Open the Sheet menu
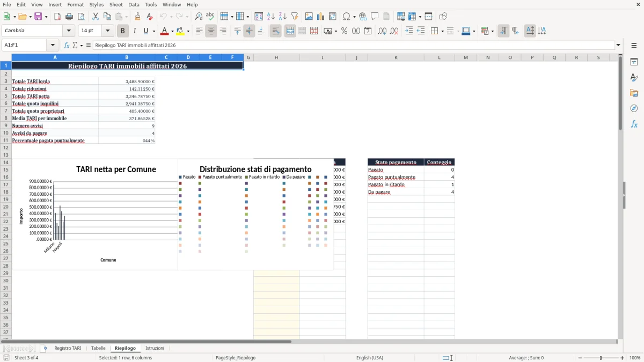The image size is (644, 362). coord(116,4)
